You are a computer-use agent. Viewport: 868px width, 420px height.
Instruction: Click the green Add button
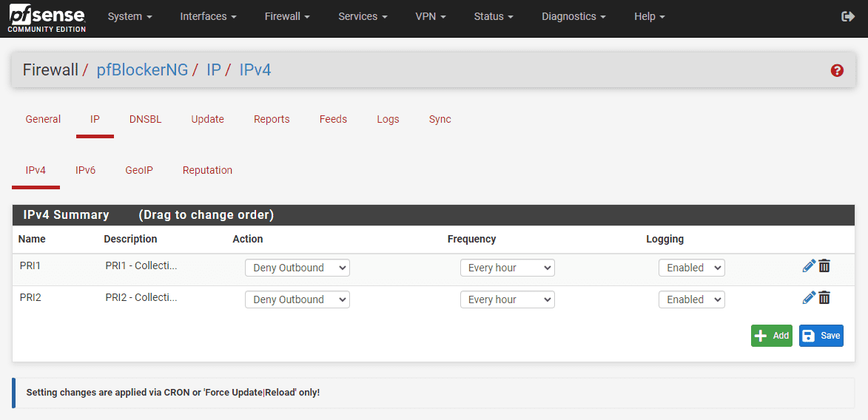(772, 336)
